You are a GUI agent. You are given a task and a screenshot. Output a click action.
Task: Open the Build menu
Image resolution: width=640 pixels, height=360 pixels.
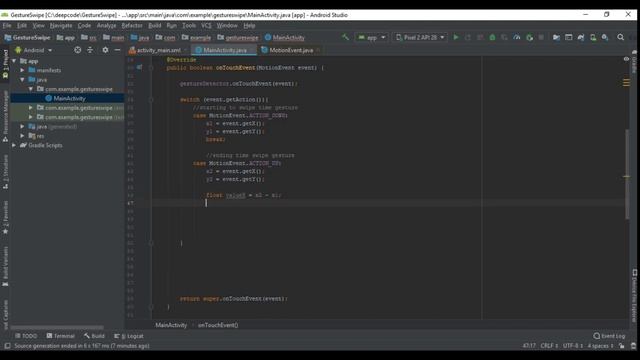[x=154, y=25]
